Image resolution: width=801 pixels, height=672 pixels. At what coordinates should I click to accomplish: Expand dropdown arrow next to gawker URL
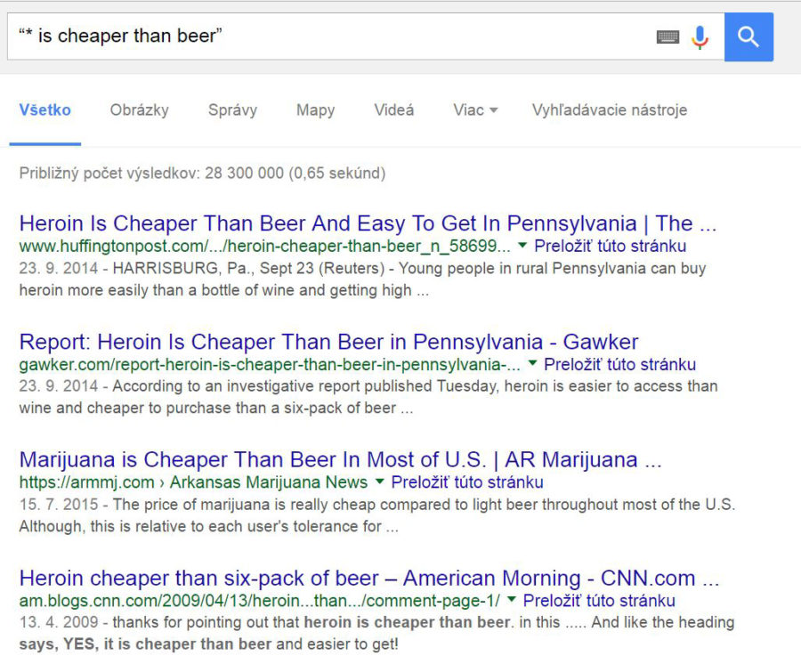click(532, 363)
